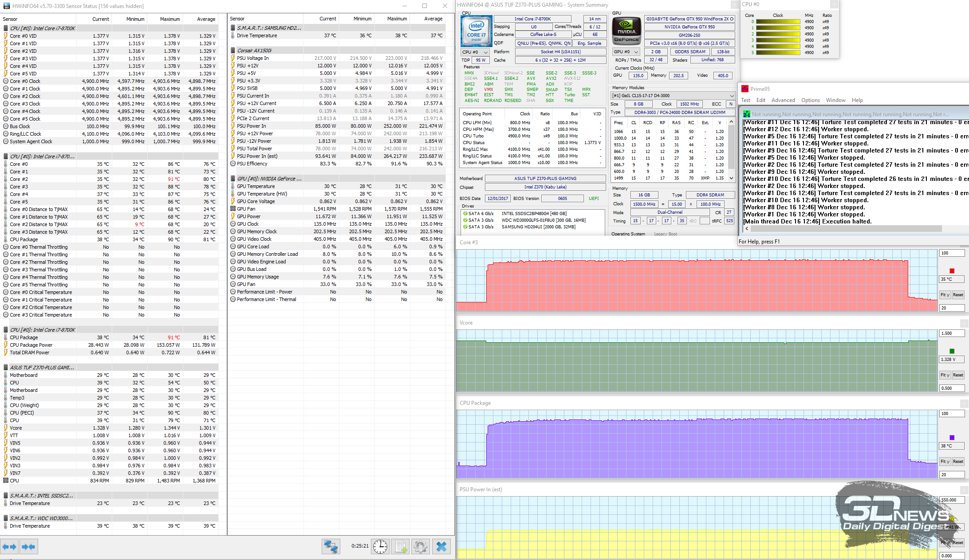Image resolution: width=969 pixels, height=560 pixels.
Task: Click the start logging sheet icon
Action: [401, 547]
